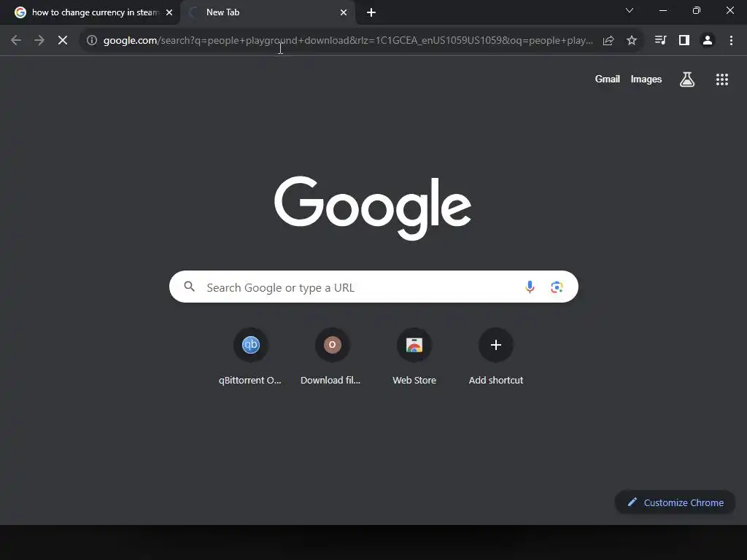The image size is (747, 560).
Task: Search by voice microphone icon
Action: (x=530, y=287)
